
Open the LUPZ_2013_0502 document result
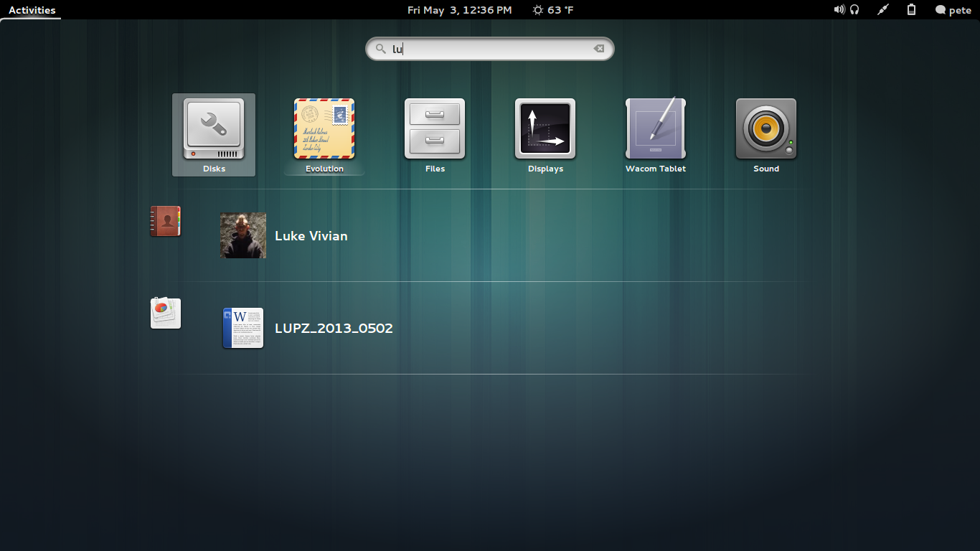334,329
